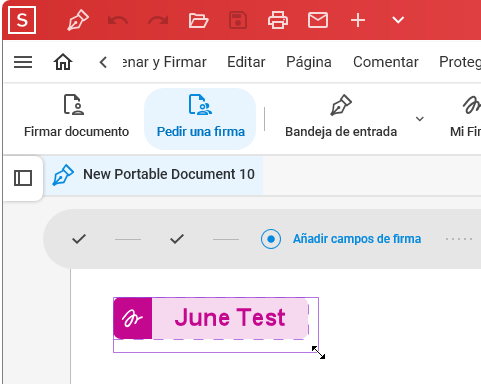481x384 pixels.
Task: Select New Portable Document 10 tab
Action: pyautogui.click(x=153, y=175)
